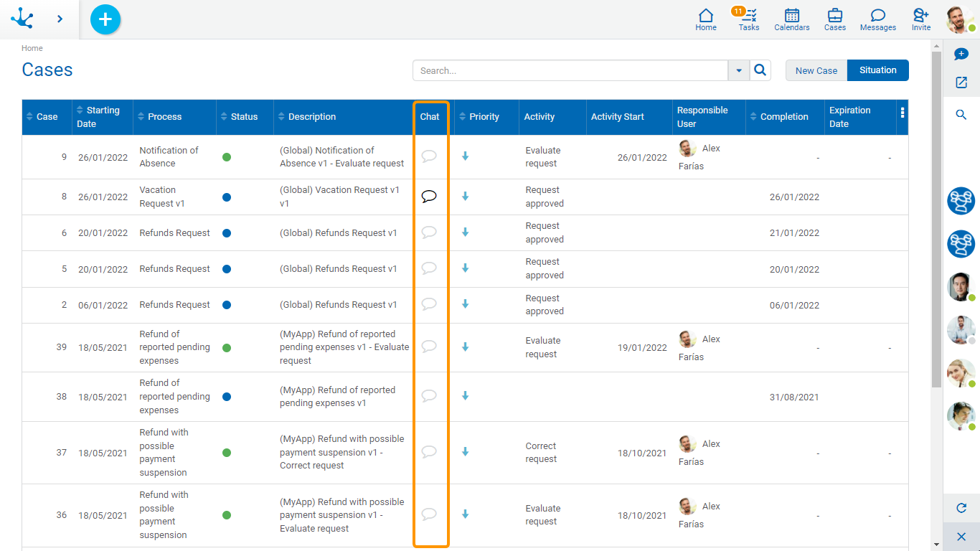This screenshot has height=551, width=980.
Task: Click status dot of case 9
Action: tap(227, 157)
